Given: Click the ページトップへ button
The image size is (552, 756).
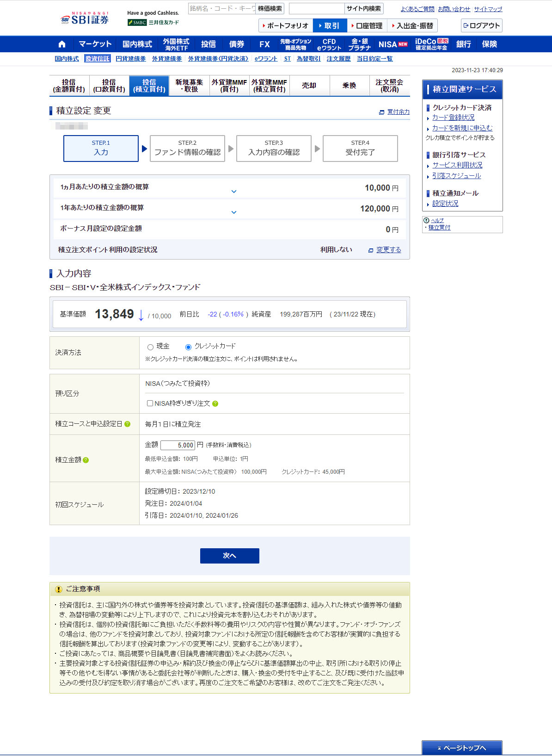Looking at the screenshot, I should pyautogui.click(x=461, y=748).
